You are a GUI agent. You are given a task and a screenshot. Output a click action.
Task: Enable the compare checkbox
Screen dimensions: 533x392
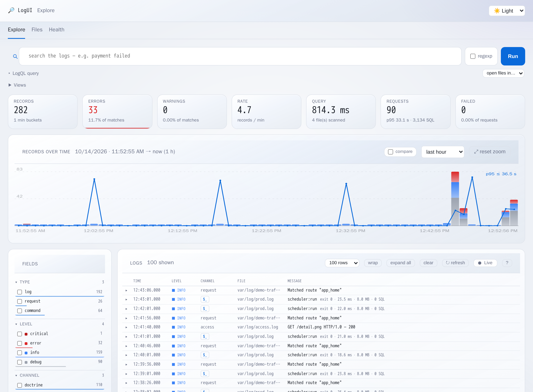390,152
